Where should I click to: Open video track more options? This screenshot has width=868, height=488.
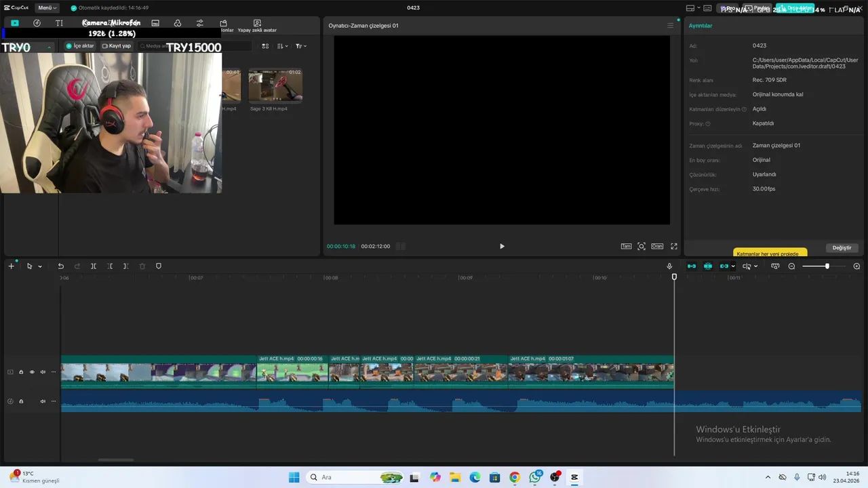54,372
